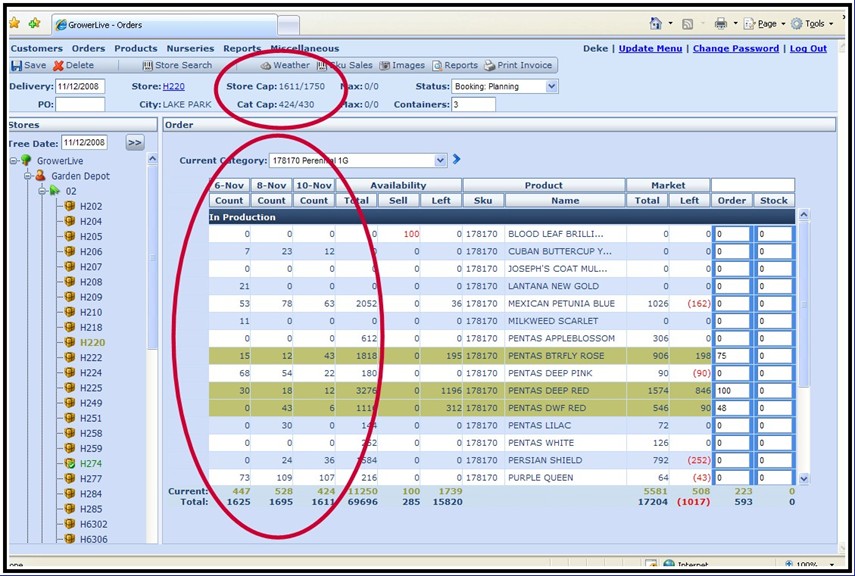The image size is (855, 576).
Task: Click the Reports icon beside Images
Action: [437, 66]
